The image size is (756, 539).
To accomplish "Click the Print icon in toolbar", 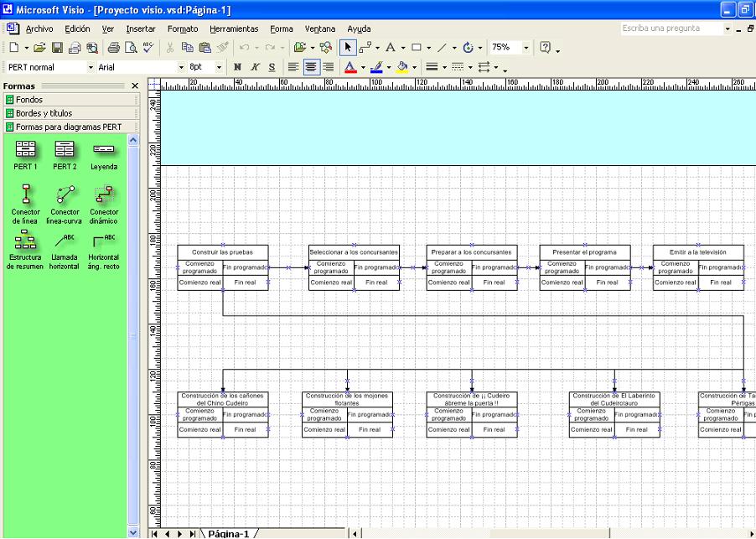I will pyautogui.click(x=114, y=48).
